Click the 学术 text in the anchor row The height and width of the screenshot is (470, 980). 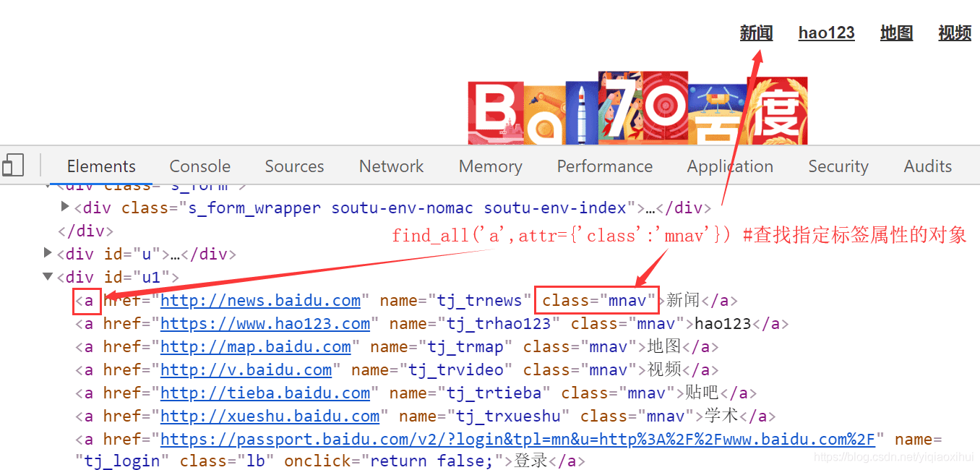point(721,416)
